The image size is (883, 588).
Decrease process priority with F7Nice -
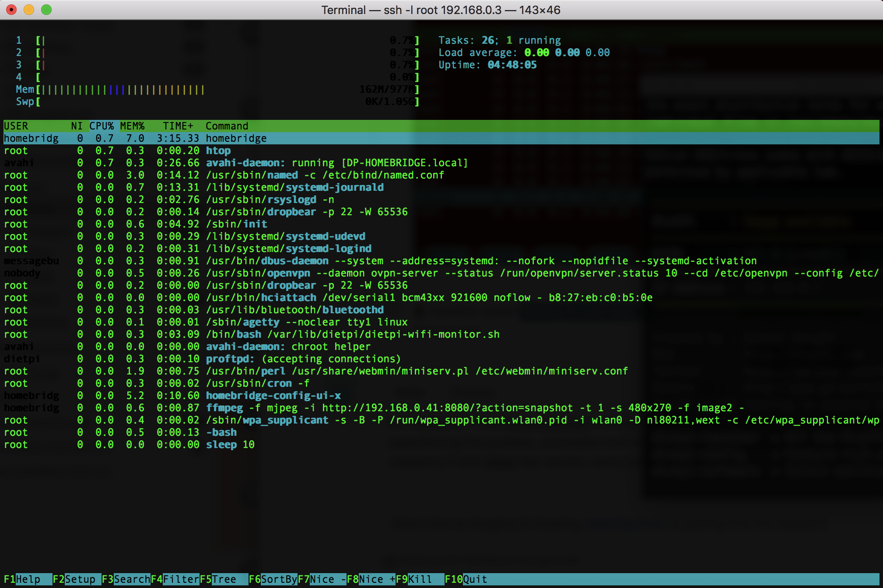(x=322, y=579)
